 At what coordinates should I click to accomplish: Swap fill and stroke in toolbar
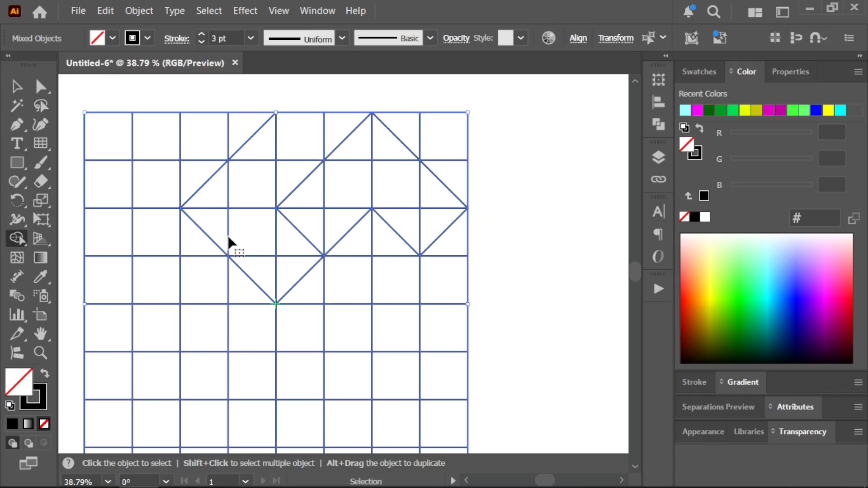coord(44,373)
